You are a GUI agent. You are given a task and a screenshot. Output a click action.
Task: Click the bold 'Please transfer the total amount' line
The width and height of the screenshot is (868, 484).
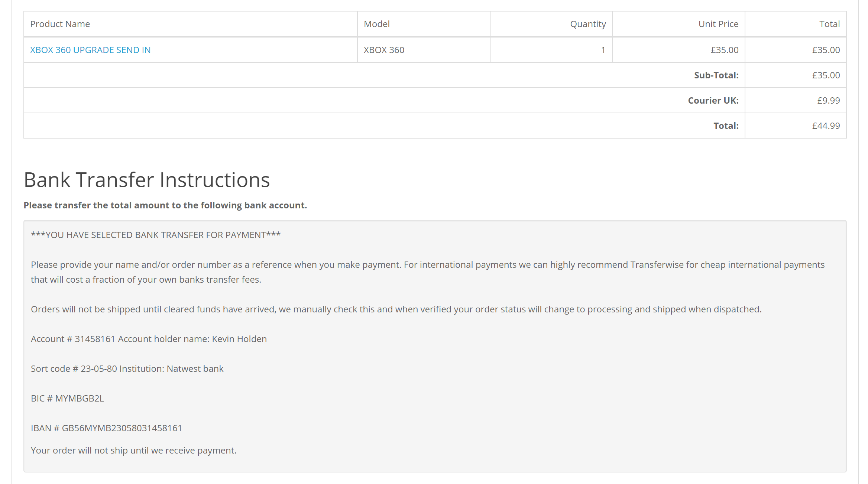tap(165, 205)
